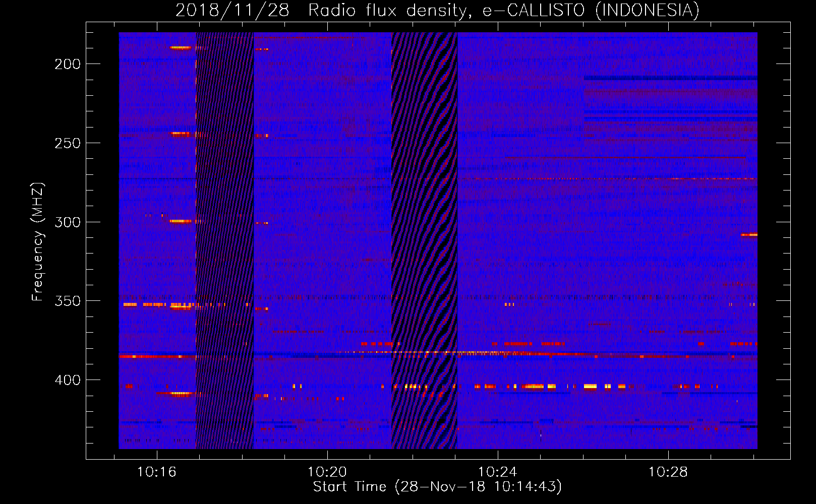The image size is (816, 504).
Task: Click the 10:20 time tick label
Action: tap(327, 472)
